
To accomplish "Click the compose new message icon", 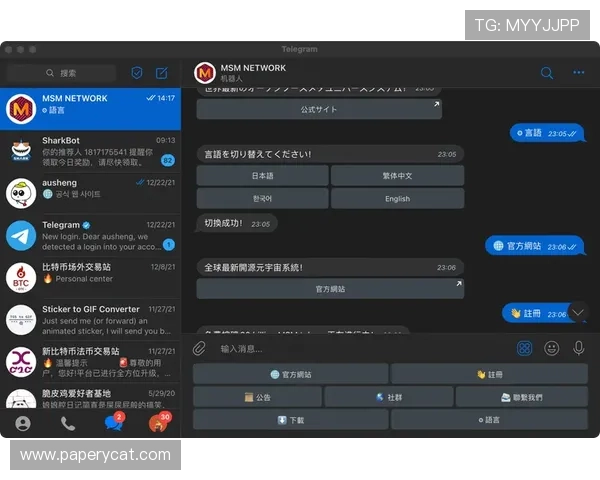I will (161, 73).
